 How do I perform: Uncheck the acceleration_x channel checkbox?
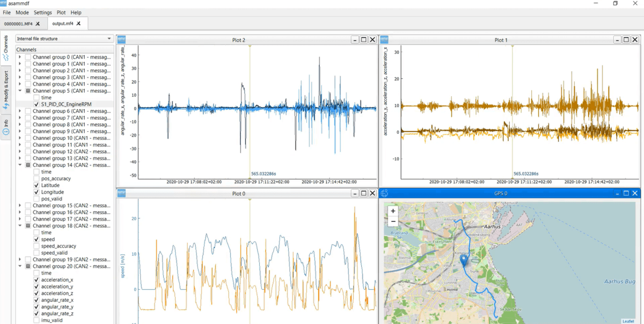(36, 280)
